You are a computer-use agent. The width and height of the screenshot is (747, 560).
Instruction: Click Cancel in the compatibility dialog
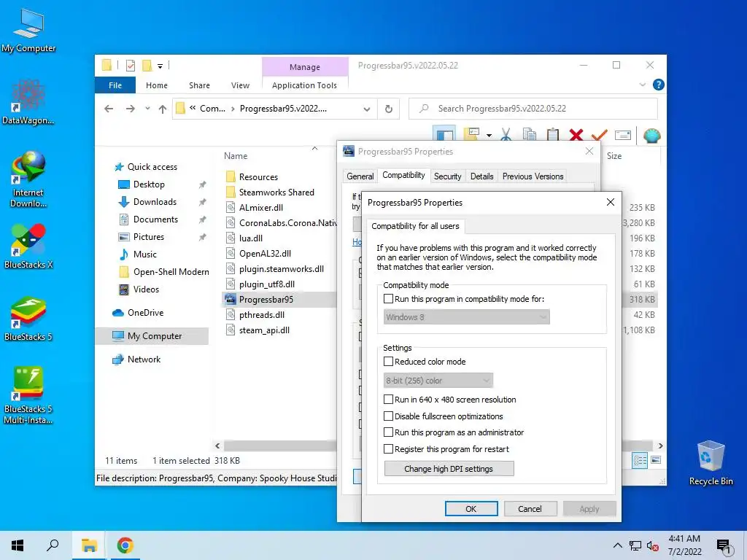530,508
